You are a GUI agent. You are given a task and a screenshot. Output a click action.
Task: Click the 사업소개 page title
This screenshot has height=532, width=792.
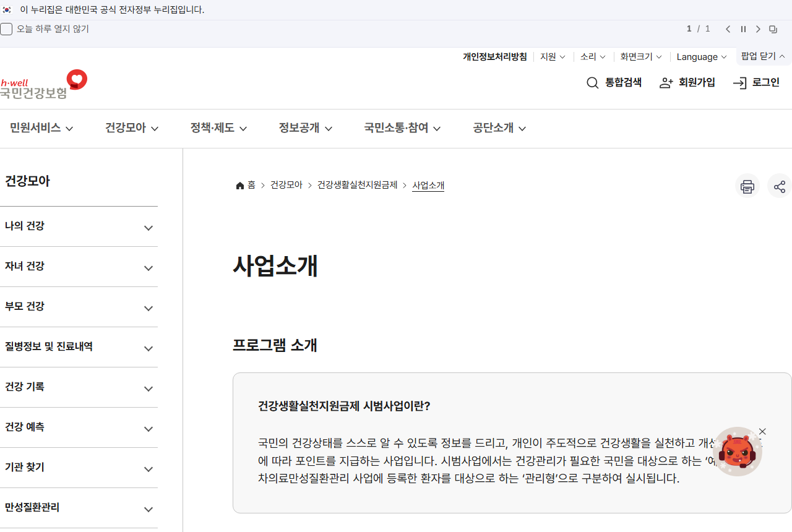pos(275,266)
